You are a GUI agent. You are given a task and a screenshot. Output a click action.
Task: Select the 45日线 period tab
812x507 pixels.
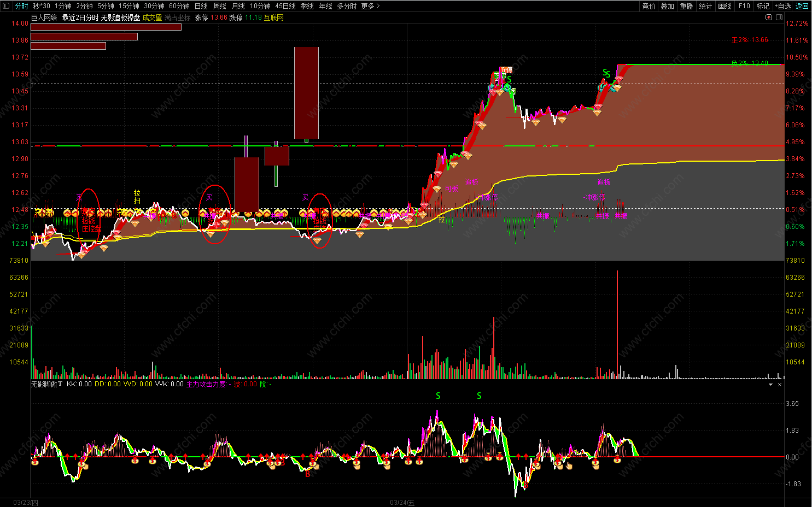click(285, 6)
